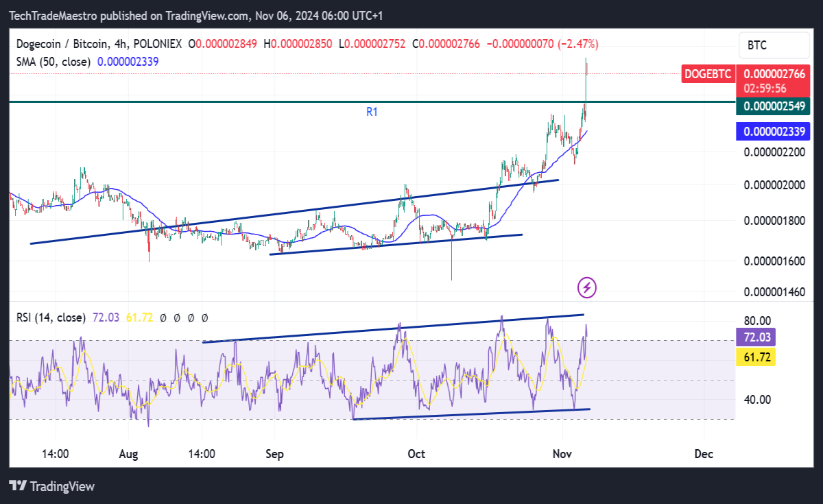Viewport: 823px width, 504px height.
Task: Click the Close value C0.000002766
Action: (446, 44)
